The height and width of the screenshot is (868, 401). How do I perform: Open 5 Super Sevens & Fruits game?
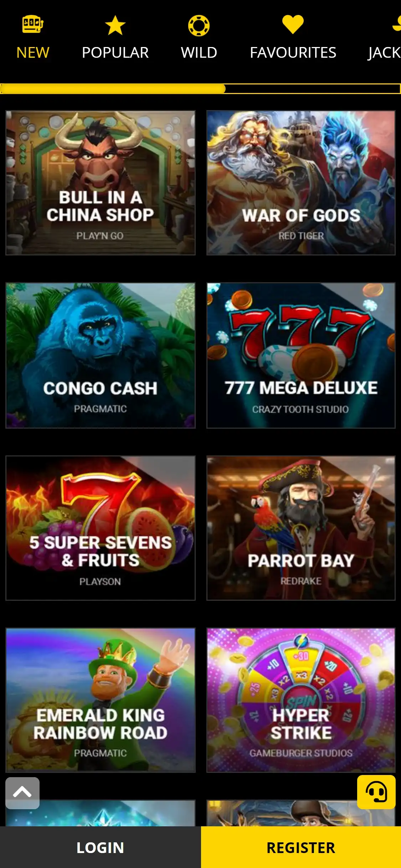(101, 528)
